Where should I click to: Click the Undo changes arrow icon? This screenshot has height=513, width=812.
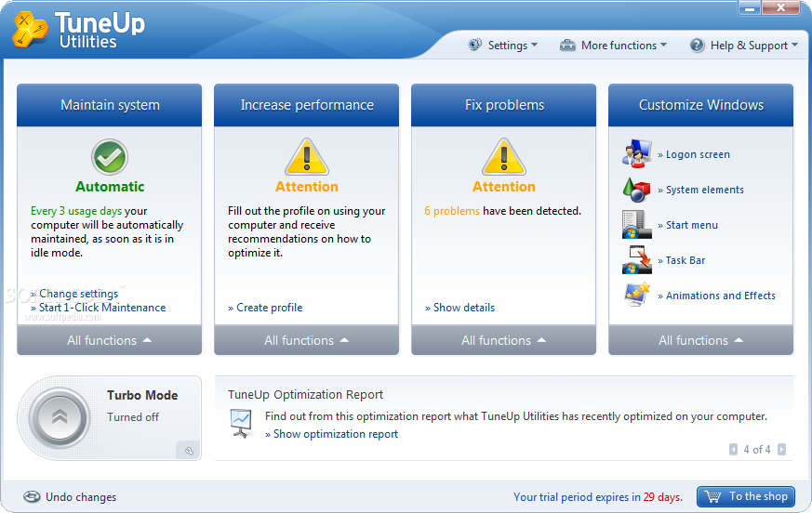click(x=32, y=497)
